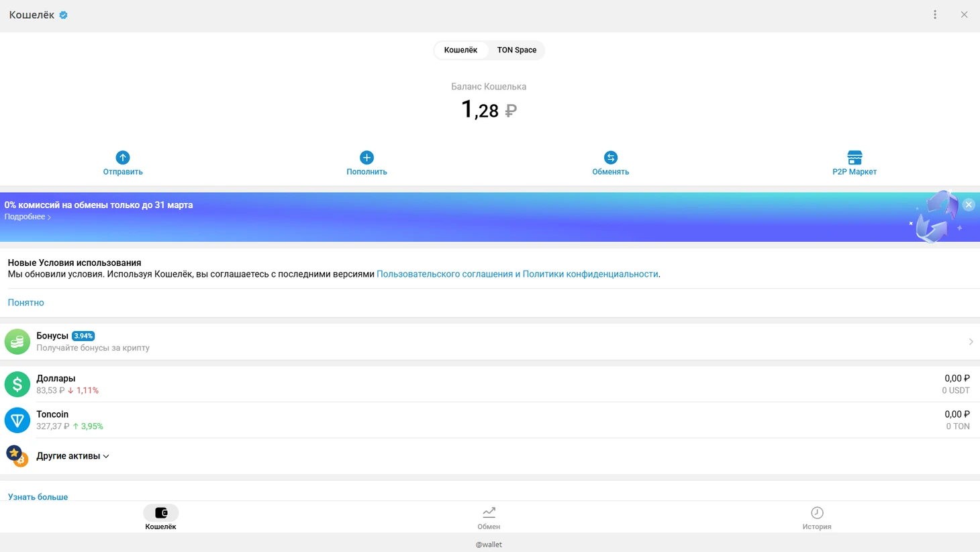Click the 1,11% dollar decline percentage
This screenshot has width=980, height=552.
click(x=87, y=391)
